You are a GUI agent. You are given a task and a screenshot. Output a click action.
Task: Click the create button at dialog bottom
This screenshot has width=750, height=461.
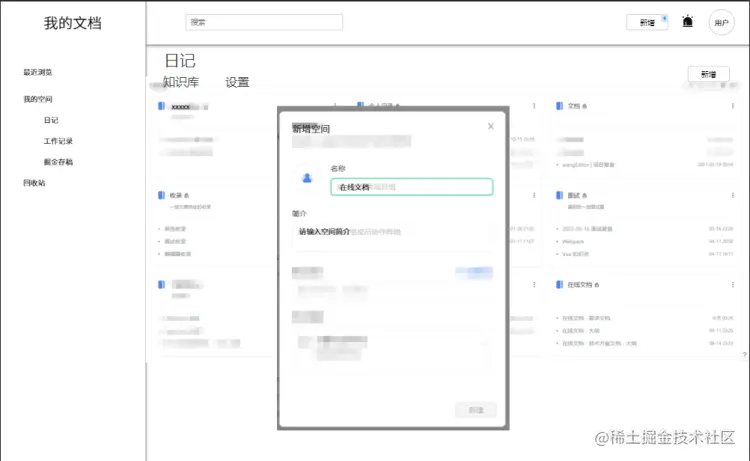coord(476,410)
